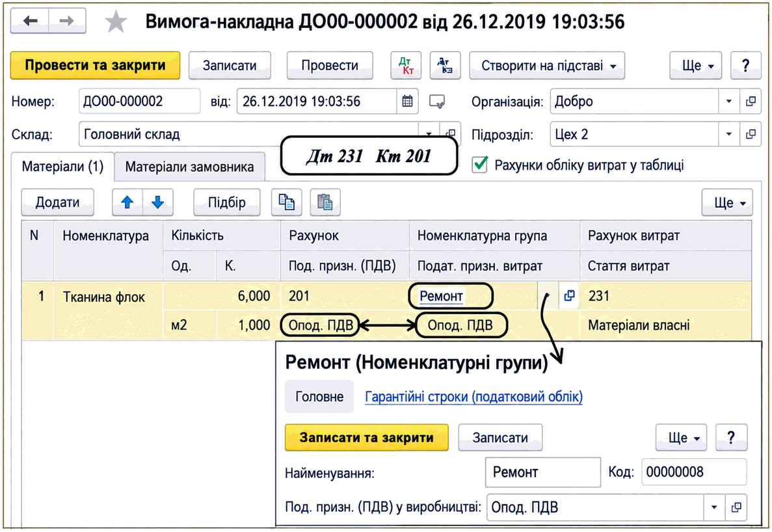Open Підрозділ Цех 2 record via open icon
772x532 pixels.
click(751, 134)
